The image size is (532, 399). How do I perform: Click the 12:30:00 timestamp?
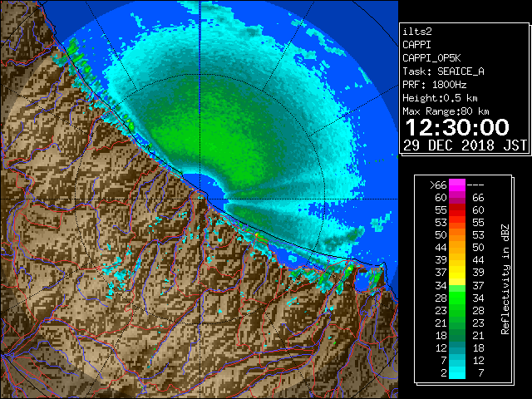coord(457,127)
